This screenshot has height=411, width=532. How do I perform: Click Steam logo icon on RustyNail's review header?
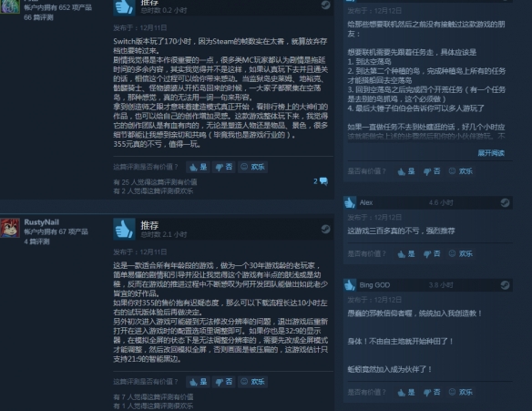coord(326,229)
